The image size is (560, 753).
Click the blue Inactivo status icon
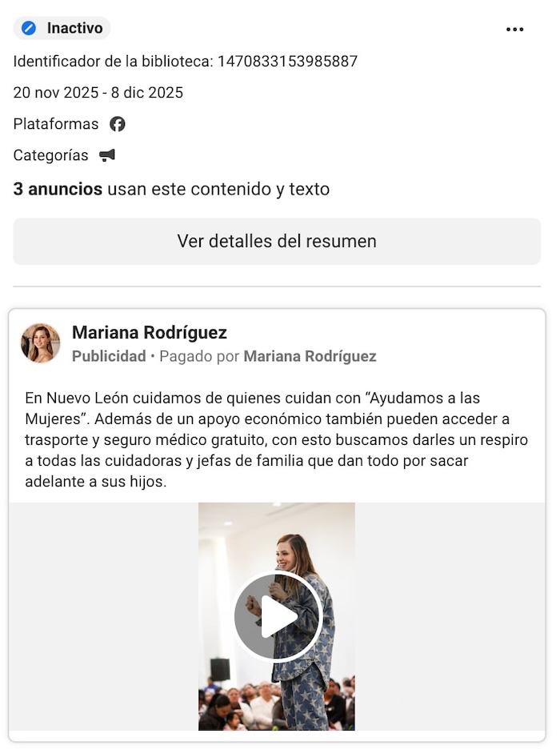click(29, 29)
